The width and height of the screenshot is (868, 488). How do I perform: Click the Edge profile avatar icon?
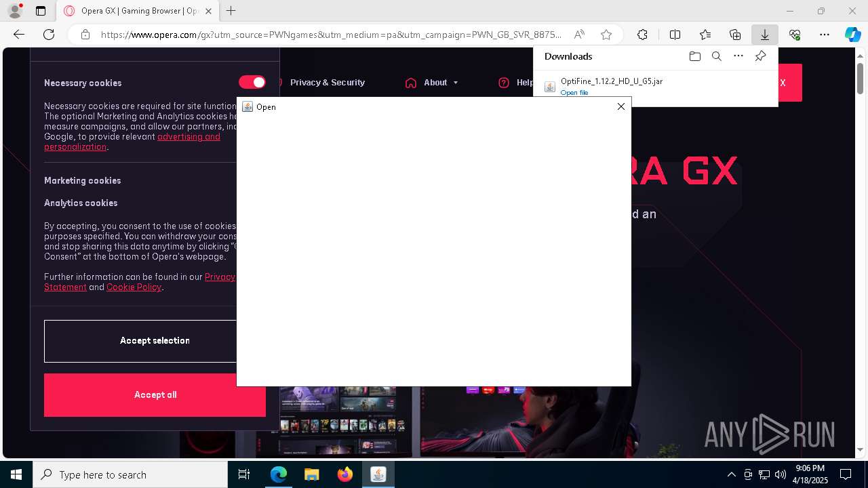(x=14, y=11)
